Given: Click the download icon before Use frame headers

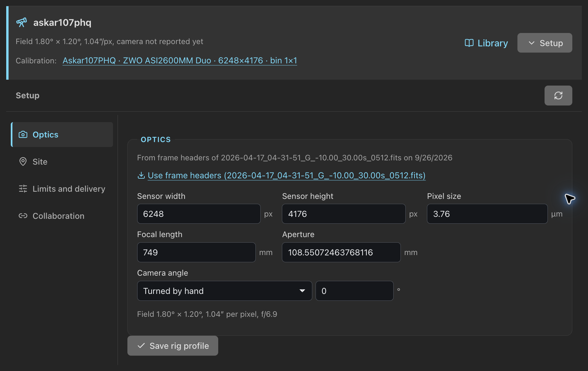Looking at the screenshot, I should [x=141, y=175].
